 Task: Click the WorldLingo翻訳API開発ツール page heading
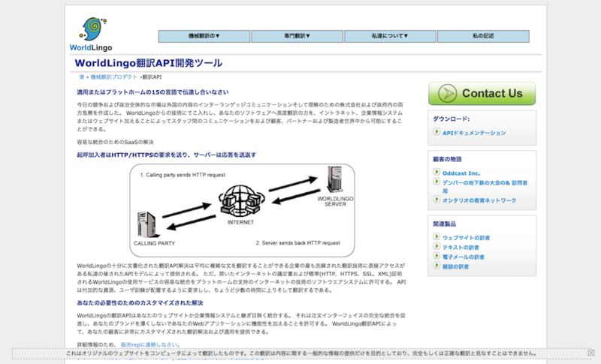[148, 63]
